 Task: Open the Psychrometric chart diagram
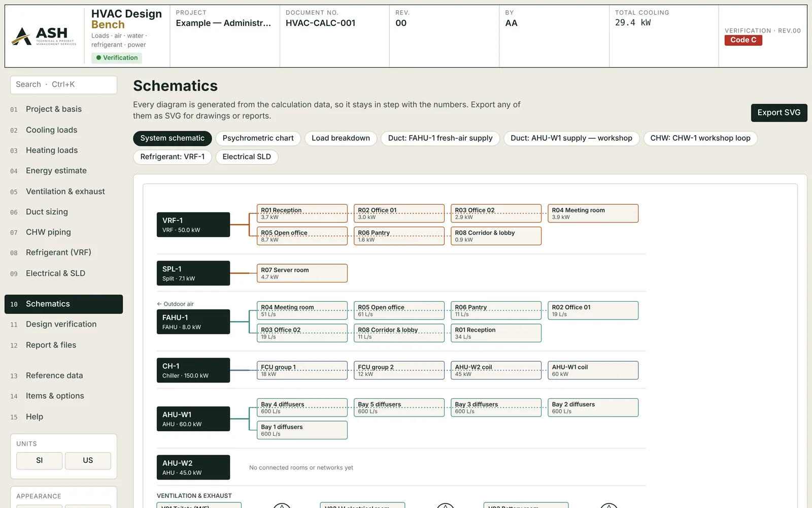tap(258, 138)
